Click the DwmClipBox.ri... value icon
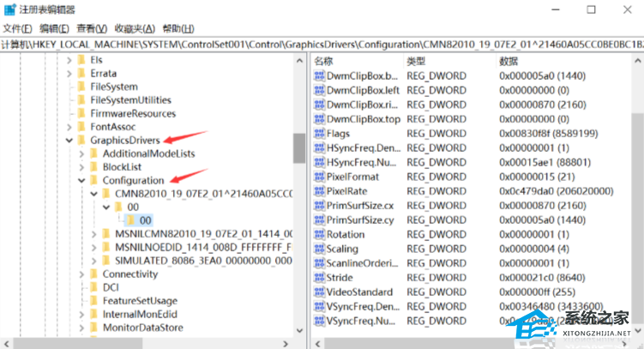The width and height of the screenshot is (644, 349). [x=319, y=105]
